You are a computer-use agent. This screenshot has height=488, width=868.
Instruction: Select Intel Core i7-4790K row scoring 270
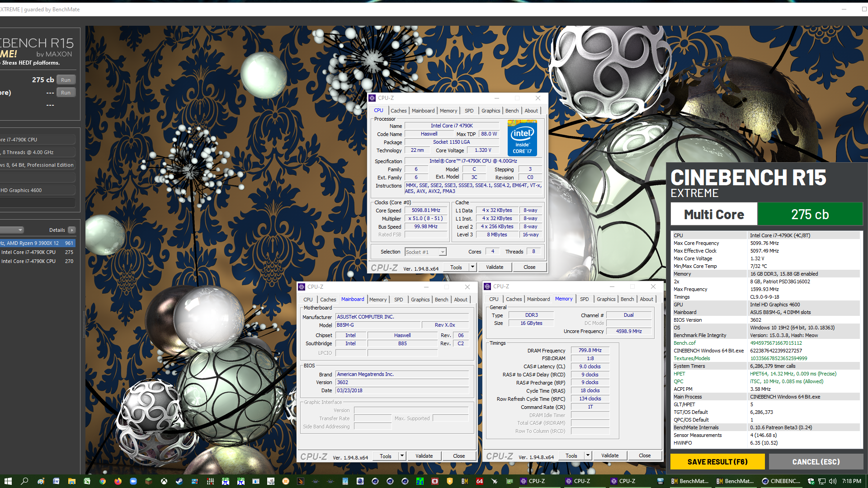(x=37, y=261)
